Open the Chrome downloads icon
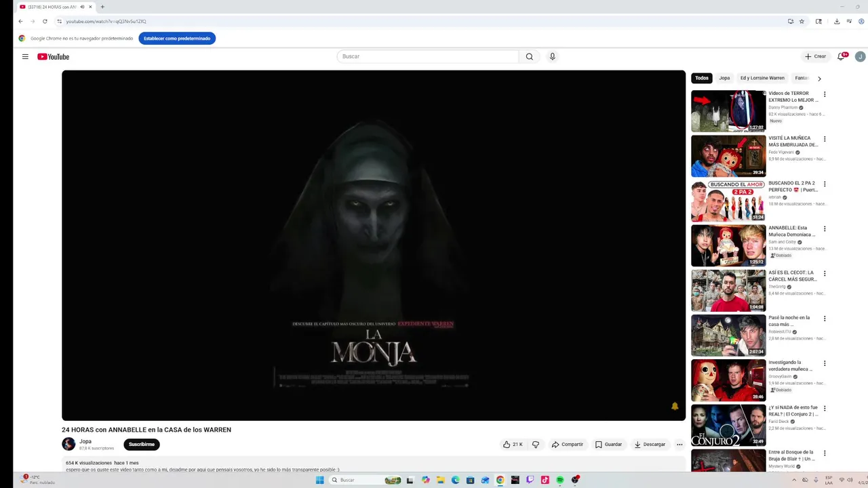 tap(837, 21)
